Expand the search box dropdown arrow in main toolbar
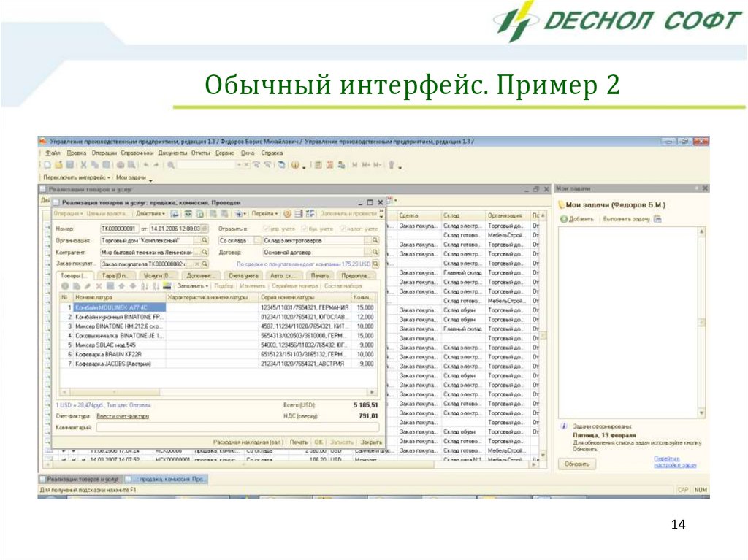748x560 pixels. (x=240, y=165)
